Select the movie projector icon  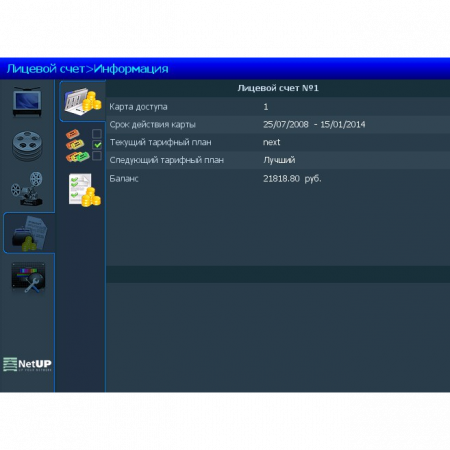point(27,189)
